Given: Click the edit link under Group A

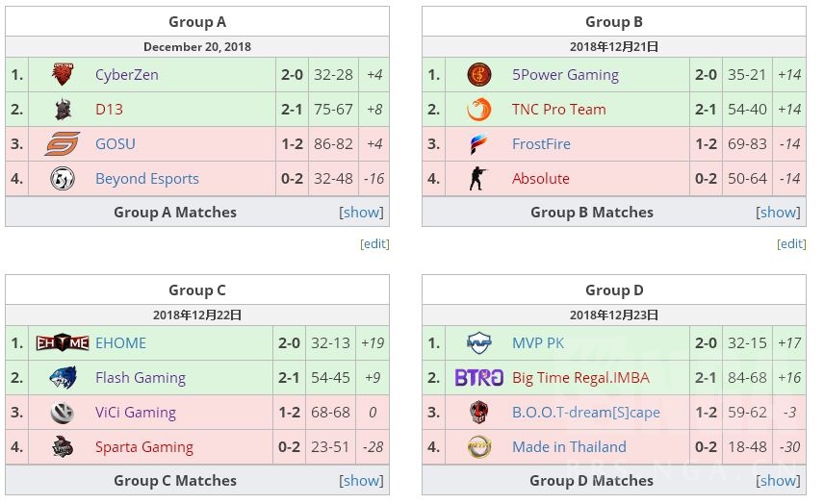Looking at the screenshot, I should pyautogui.click(x=374, y=244).
